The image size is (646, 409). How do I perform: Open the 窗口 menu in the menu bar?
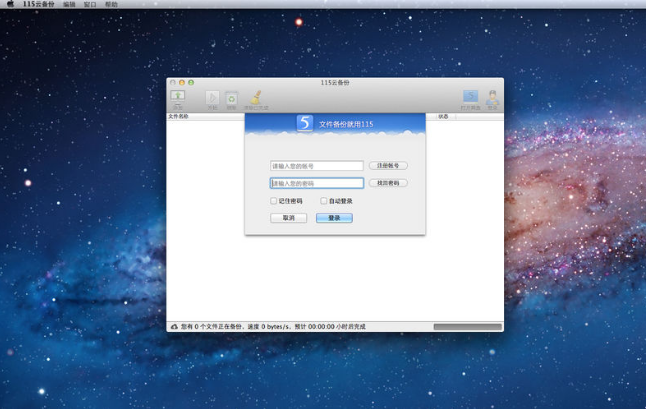click(x=90, y=5)
